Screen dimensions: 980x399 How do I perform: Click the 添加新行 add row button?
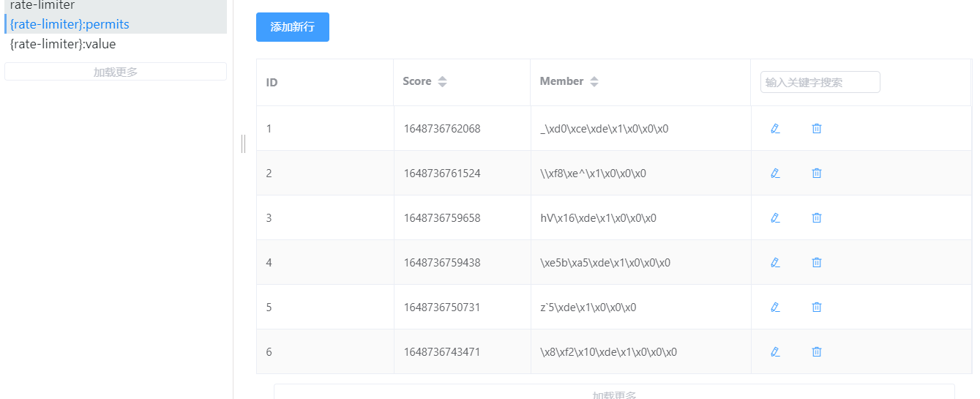pos(293,27)
